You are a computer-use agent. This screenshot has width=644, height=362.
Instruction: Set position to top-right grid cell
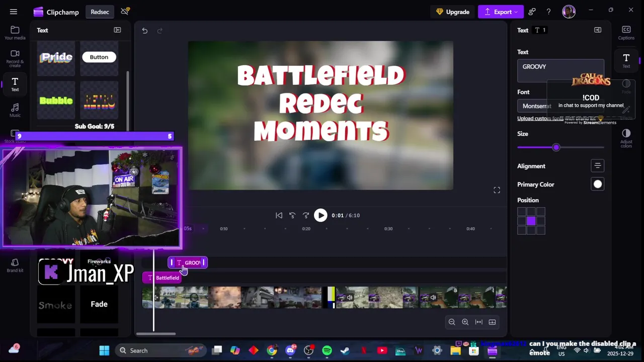(x=540, y=212)
